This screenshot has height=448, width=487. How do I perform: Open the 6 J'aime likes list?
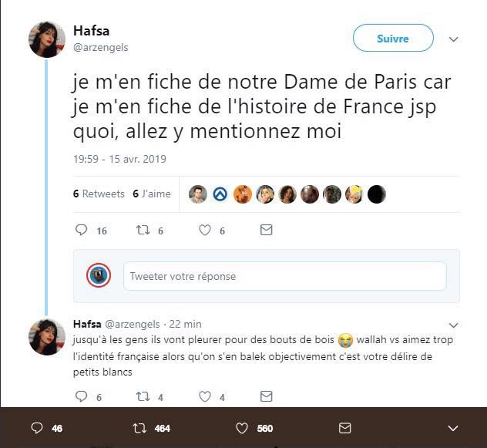click(152, 194)
